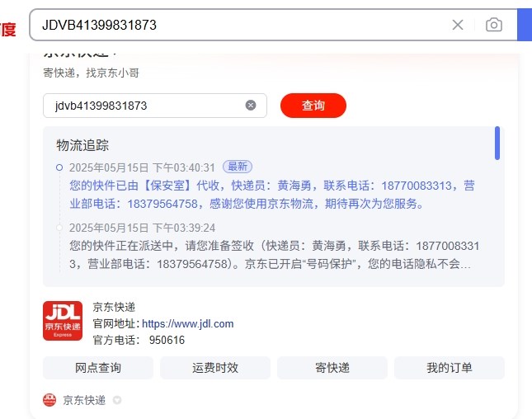Clear the Baidu search box text
The height and width of the screenshot is (419, 532).
pos(458,25)
